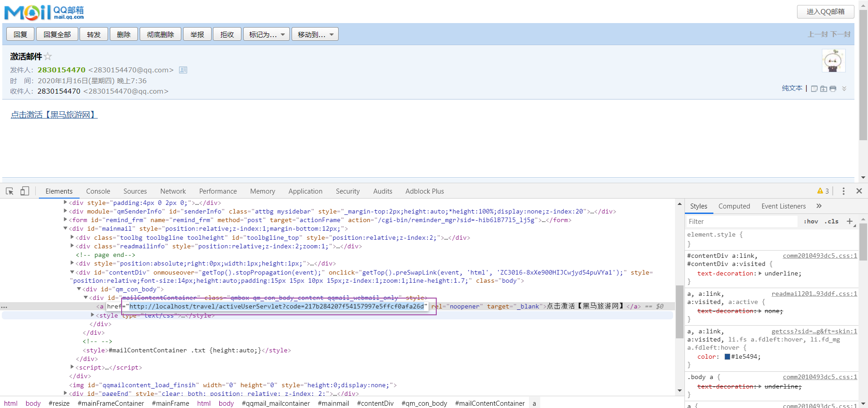The height and width of the screenshot is (408, 868).
Task: Open the Performance tab
Action: coord(218,191)
